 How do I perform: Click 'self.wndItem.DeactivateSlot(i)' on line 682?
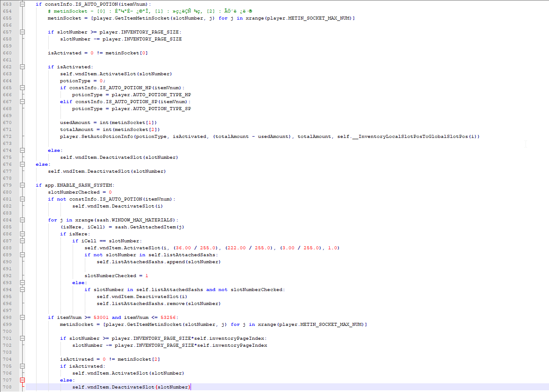(117, 206)
